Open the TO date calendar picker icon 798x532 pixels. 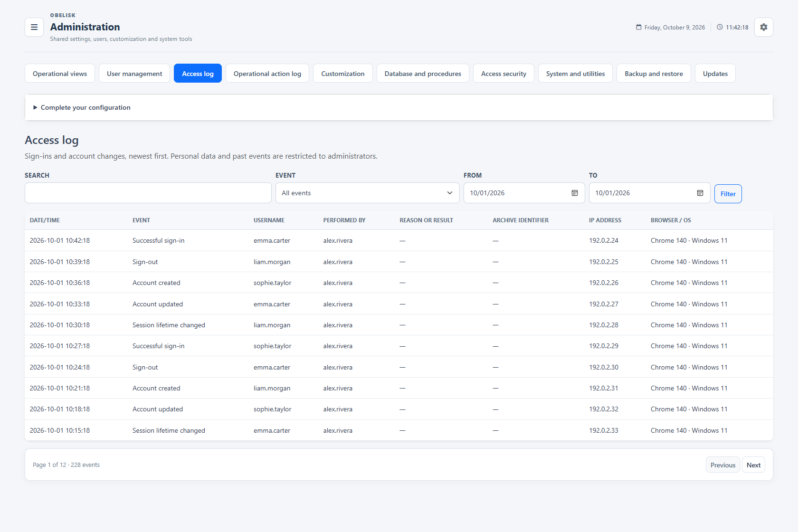700,193
